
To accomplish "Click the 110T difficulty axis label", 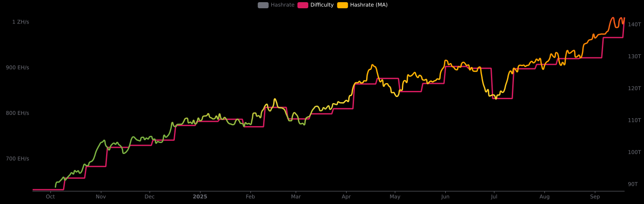I will pyautogui.click(x=634, y=120).
